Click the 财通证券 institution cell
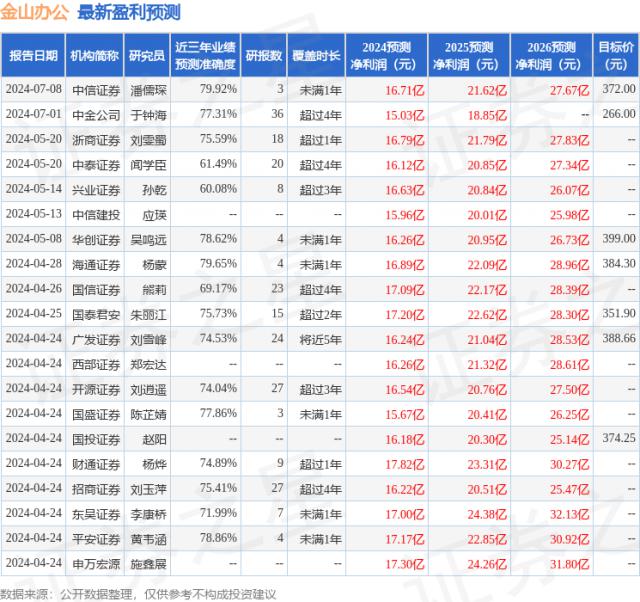The image size is (640, 602). tap(96, 464)
